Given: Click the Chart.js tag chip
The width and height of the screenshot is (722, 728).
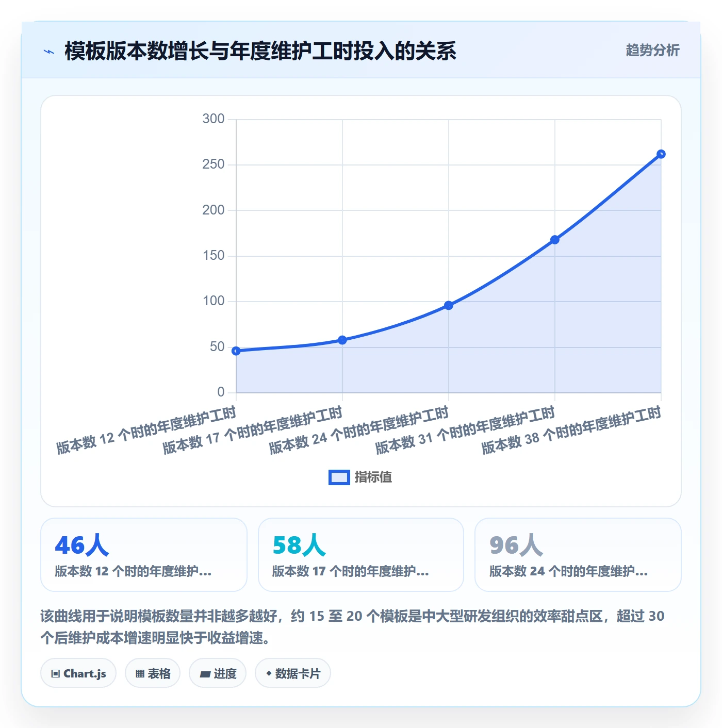Looking at the screenshot, I should pos(78,673).
